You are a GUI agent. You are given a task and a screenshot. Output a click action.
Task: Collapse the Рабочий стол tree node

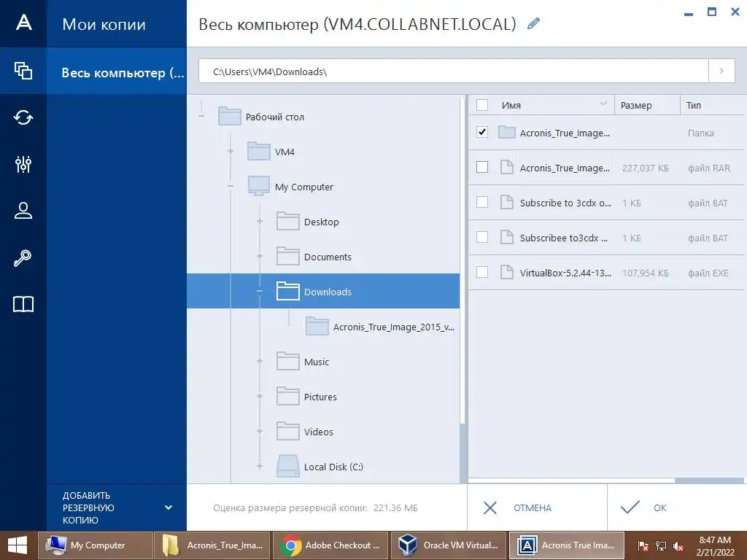201,116
